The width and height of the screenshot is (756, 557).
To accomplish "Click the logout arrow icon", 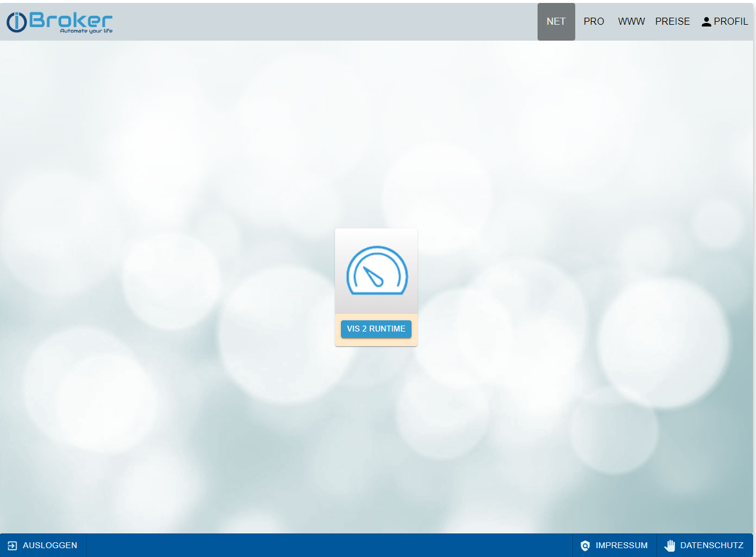I will point(12,546).
